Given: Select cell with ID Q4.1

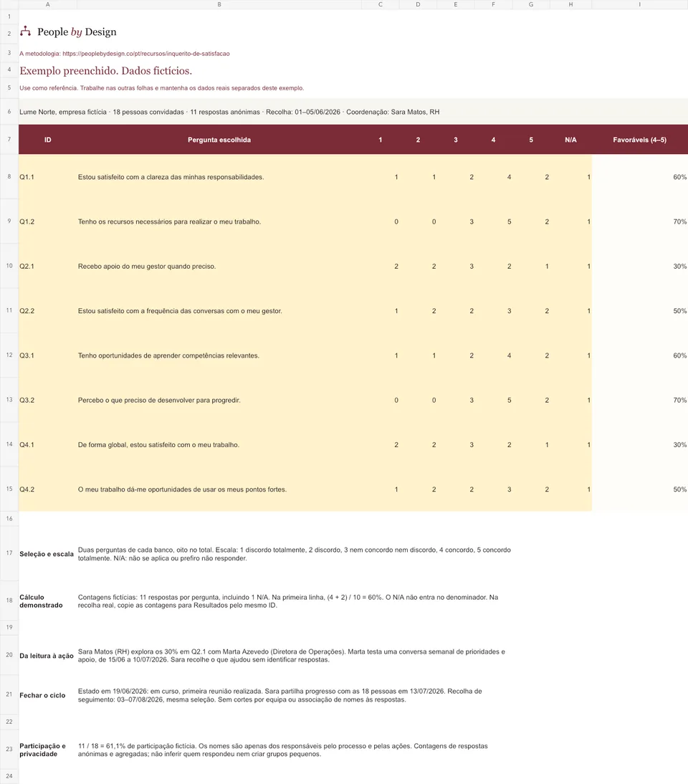Looking at the screenshot, I should click(47, 444).
